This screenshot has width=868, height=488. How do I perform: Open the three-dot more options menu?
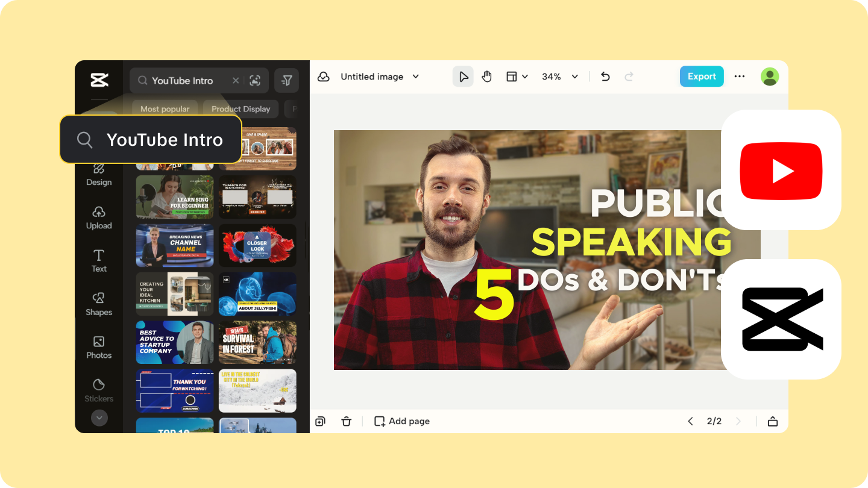pyautogui.click(x=740, y=77)
